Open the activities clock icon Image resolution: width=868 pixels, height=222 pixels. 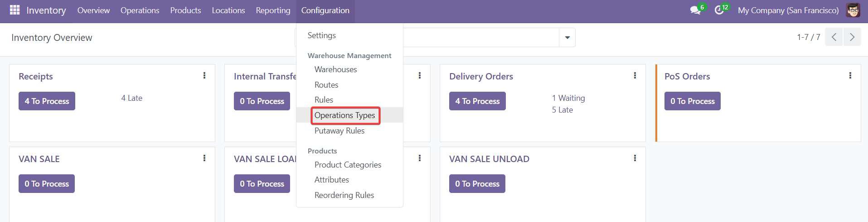click(719, 10)
